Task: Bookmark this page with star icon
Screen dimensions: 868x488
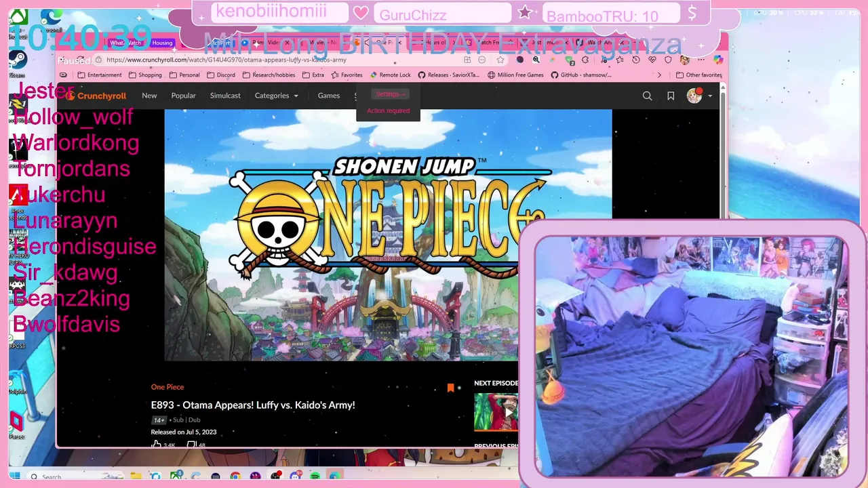Action: 500,60
